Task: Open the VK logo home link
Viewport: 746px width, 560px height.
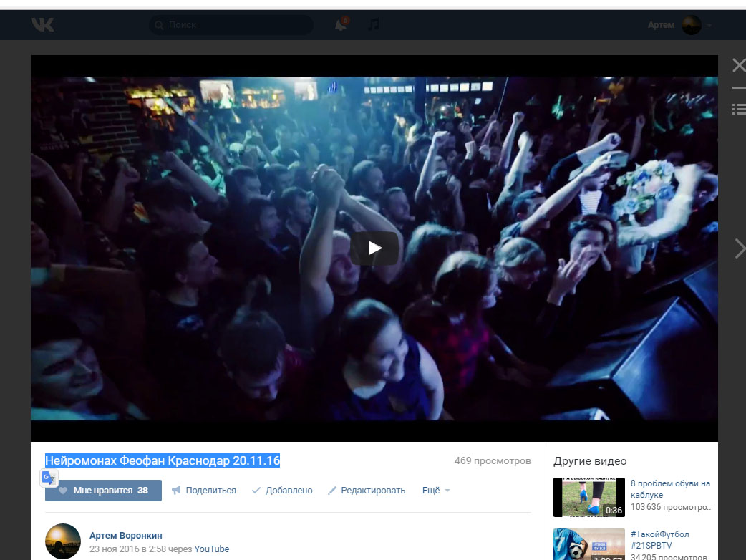Action: point(42,24)
